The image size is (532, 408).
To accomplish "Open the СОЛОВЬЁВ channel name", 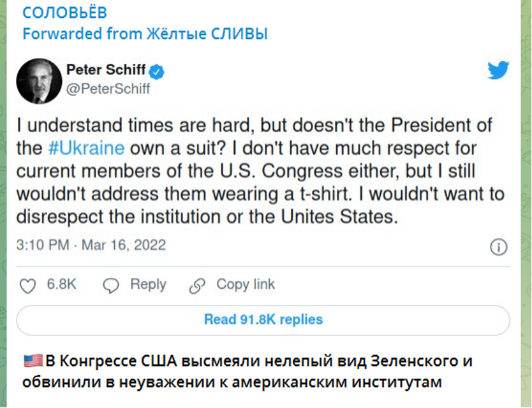I will coord(65,13).
